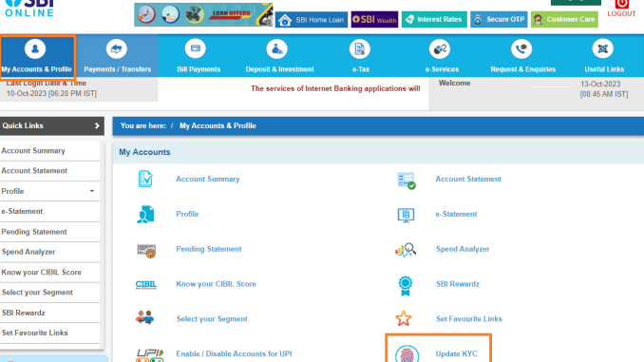Click the SBI Home Loan button
The width and height of the screenshot is (644, 362).
[312, 19]
